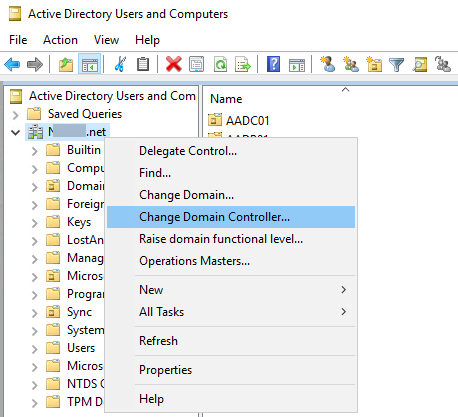
Task: Open the Action menu
Action: (x=60, y=40)
